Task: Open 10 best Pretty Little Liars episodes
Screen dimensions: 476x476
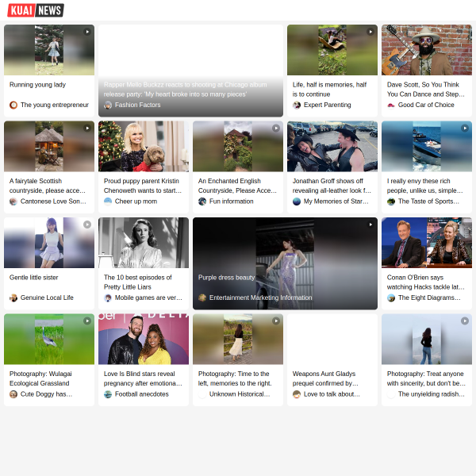Action: tap(138, 282)
